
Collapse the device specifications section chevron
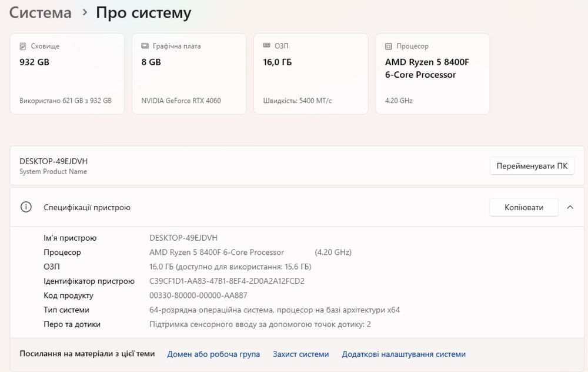click(x=570, y=207)
